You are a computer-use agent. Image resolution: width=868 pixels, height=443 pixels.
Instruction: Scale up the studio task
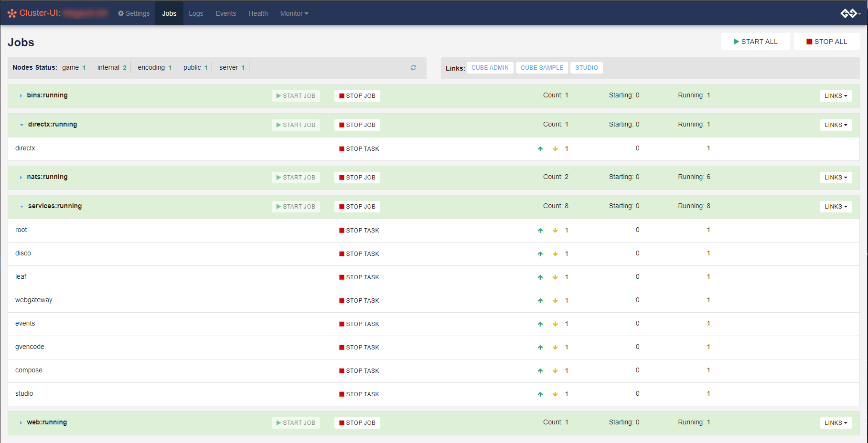click(x=540, y=394)
